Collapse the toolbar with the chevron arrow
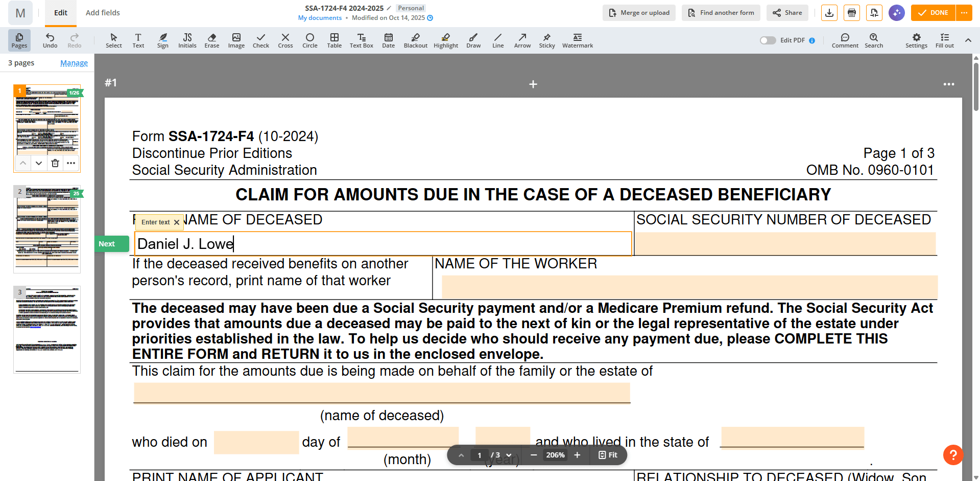This screenshot has height=481, width=980. click(968, 40)
